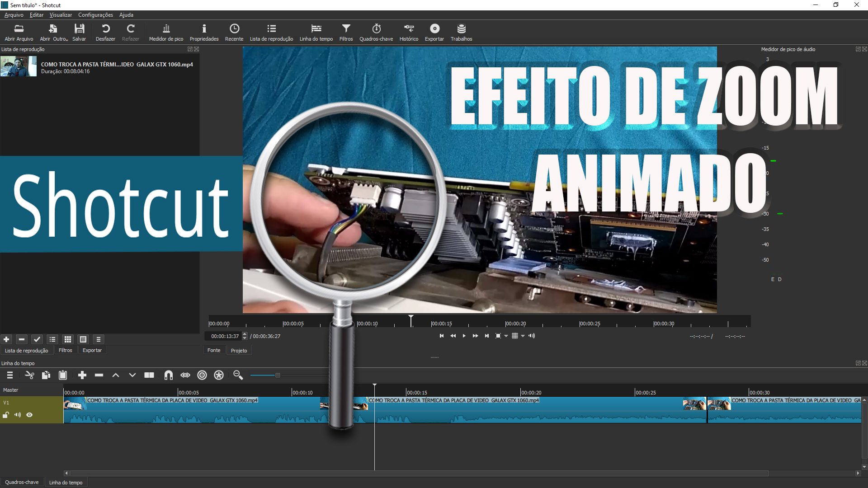Open the Configurações menu
This screenshot has height=488, width=868.
coord(95,15)
